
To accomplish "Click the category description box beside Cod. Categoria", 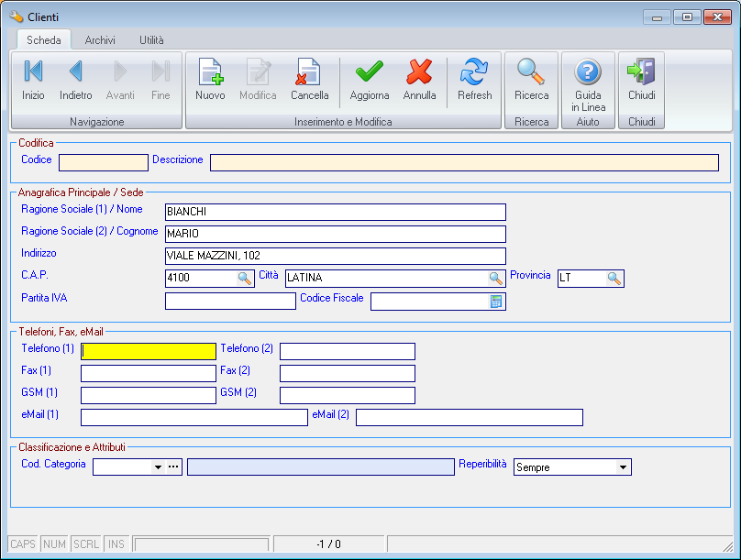I will click(321, 467).
